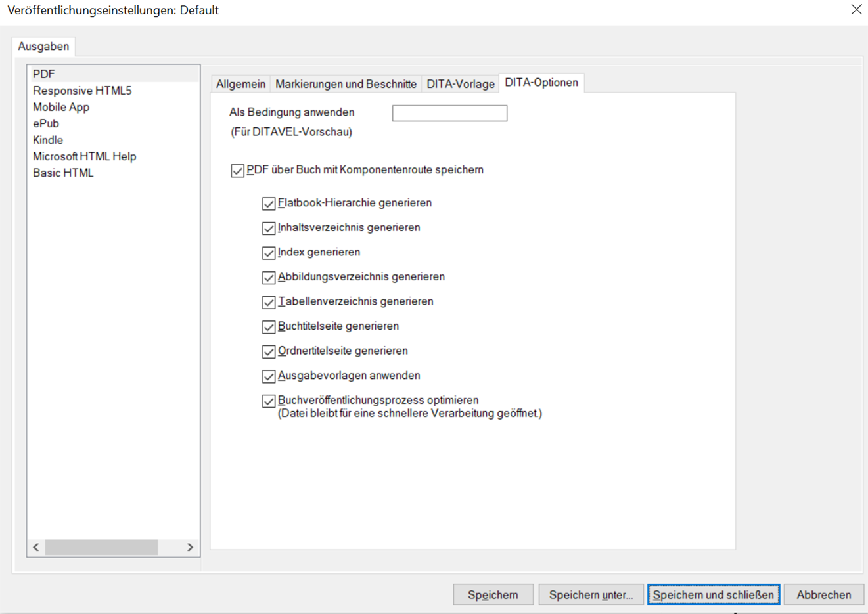Select Responsive HTML5 output format
868x614 pixels.
[82, 91]
